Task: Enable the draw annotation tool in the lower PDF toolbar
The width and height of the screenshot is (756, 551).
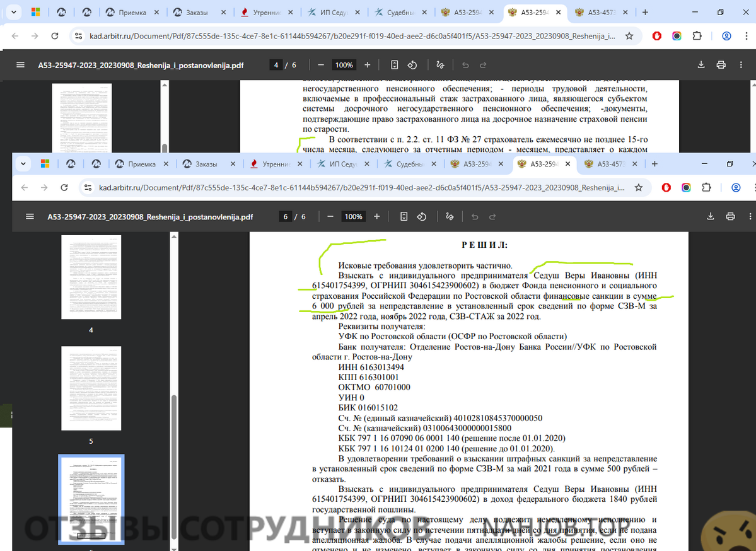Action: (x=450, y=216)
